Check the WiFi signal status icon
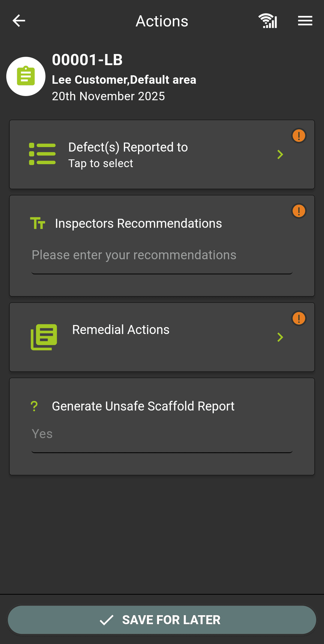Screen dimensions: 324x644 pyautogui.click(x=268, y=21)
